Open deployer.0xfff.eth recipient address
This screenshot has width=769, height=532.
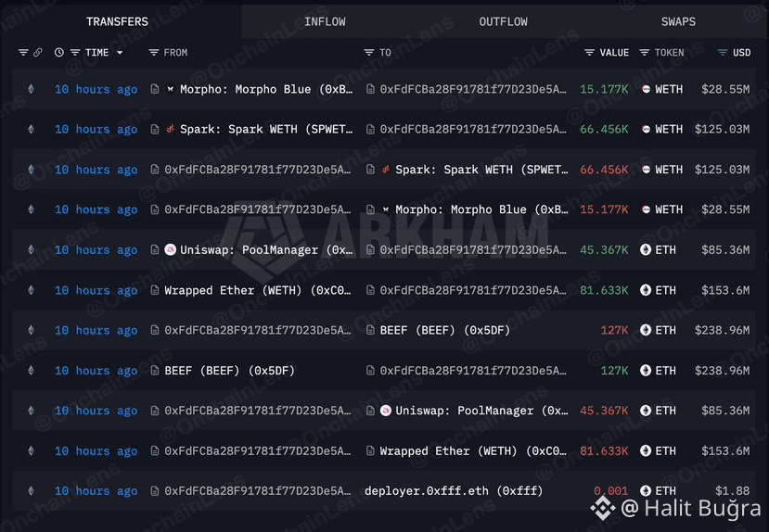(x=454, y=491)
